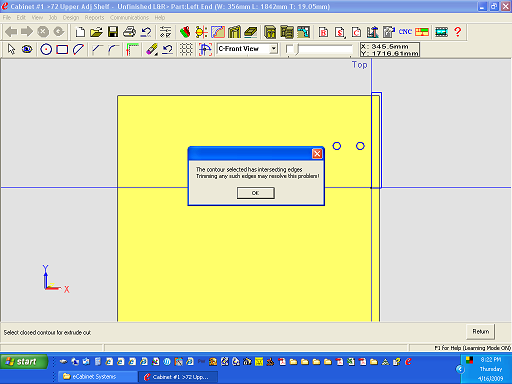Open the single cabinet editor icon

click(270, 32)
